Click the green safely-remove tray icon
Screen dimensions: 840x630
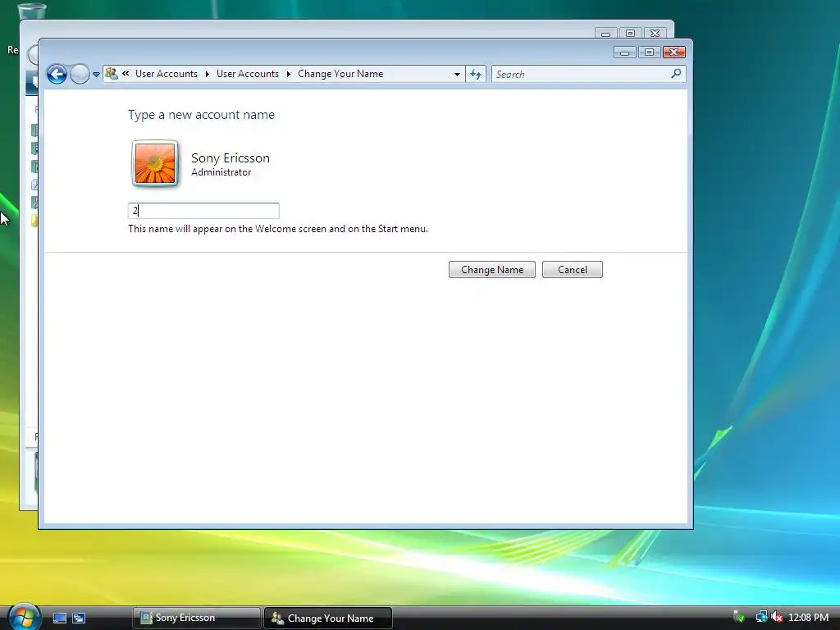pos(739,617)
